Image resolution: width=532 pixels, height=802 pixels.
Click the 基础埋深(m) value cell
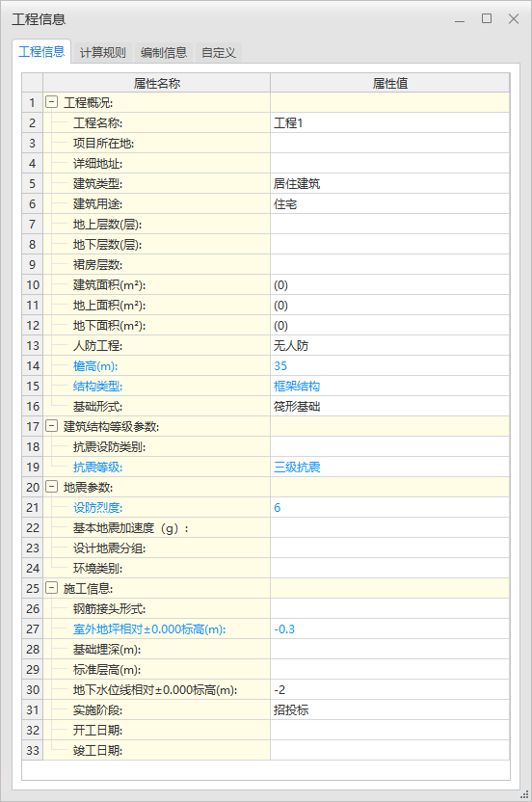(389, 649)
